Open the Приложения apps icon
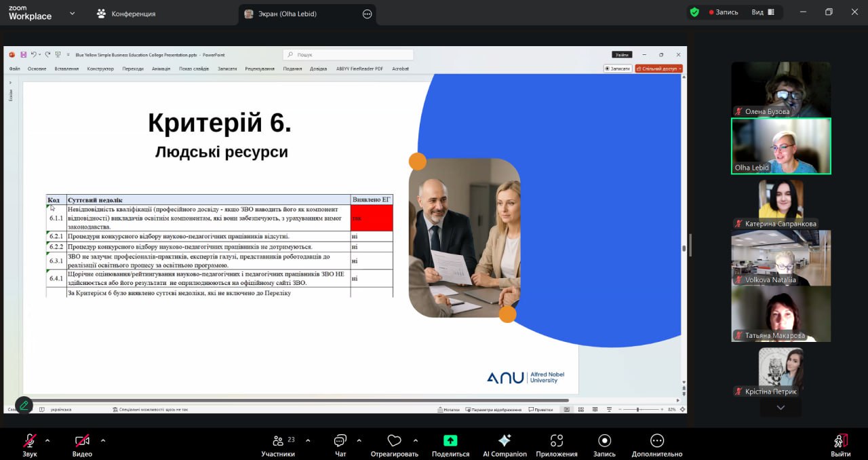 coord(557,441)
